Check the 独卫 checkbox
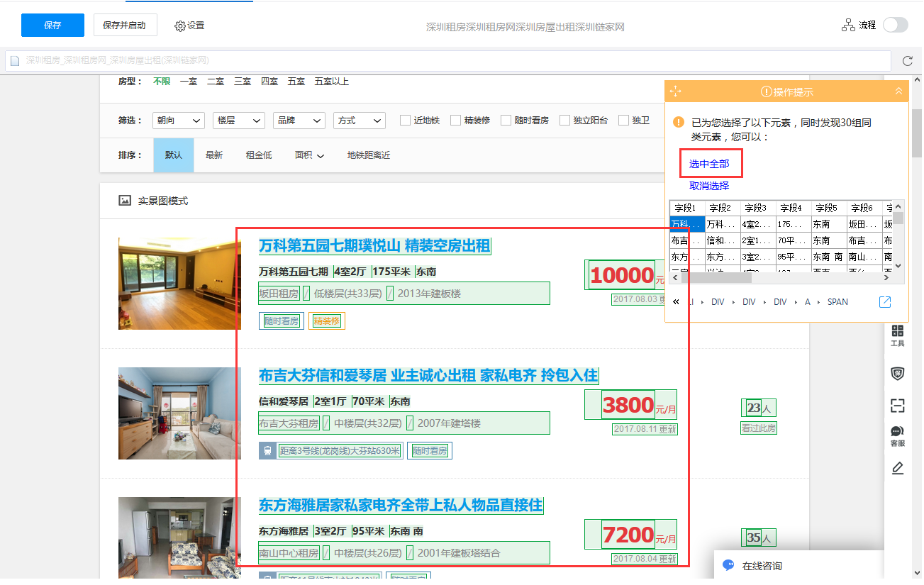924x585 pixels. [623, 121]
